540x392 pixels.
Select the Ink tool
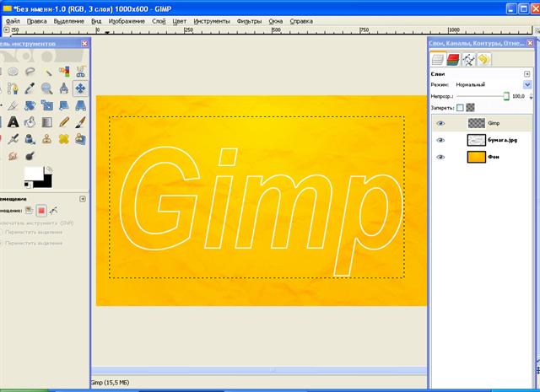(x=30, y=139)
